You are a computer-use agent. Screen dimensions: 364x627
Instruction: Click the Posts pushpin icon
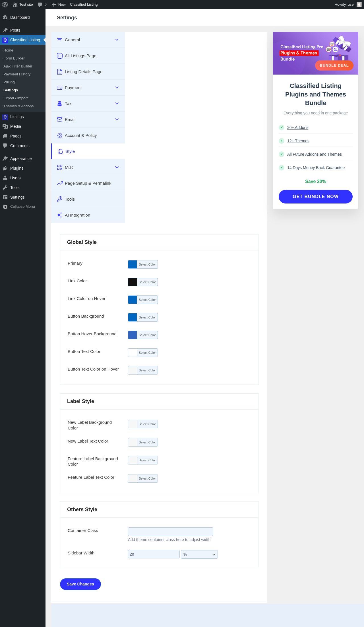tap(5, 30)
